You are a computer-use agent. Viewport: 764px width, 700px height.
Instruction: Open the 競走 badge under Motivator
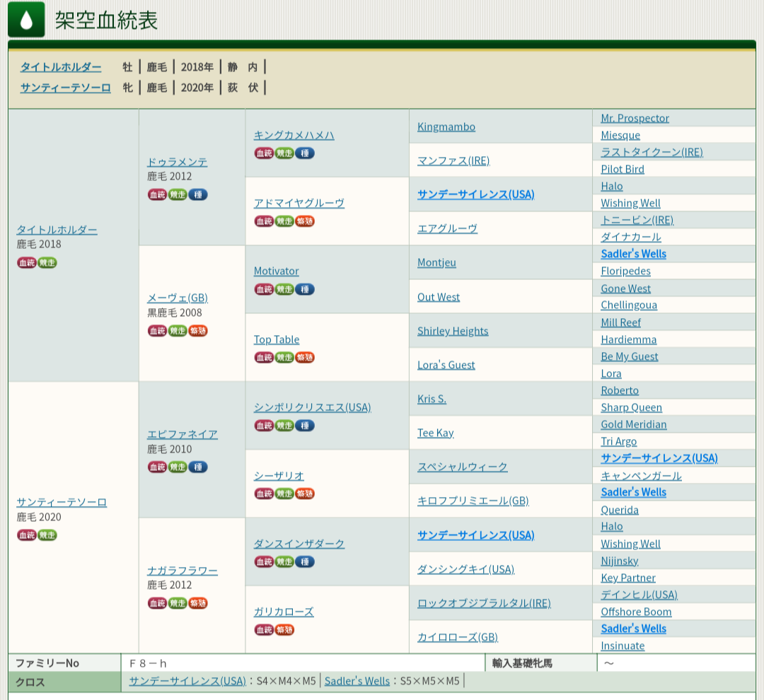pyautogui.click(x=284, y=289)
